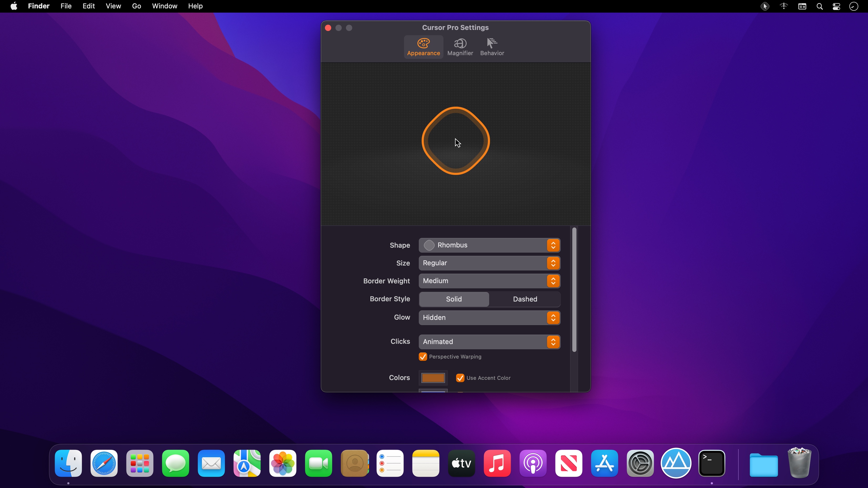This screenshot has height=488, width=868.
Task: Open Control Center from menu bar
Action: [x=836, y=6]
